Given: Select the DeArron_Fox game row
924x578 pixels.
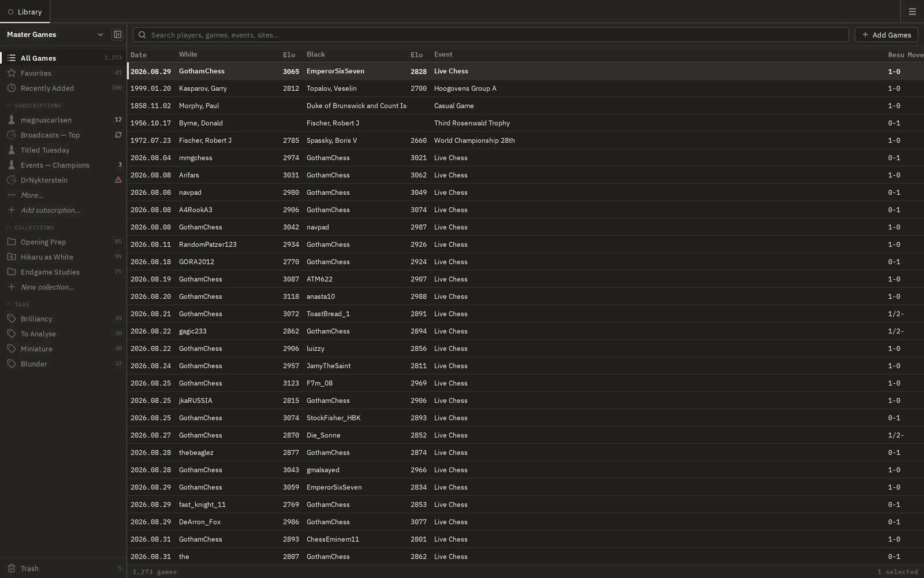Looking at the screenshot, I should tap(526, 522).
